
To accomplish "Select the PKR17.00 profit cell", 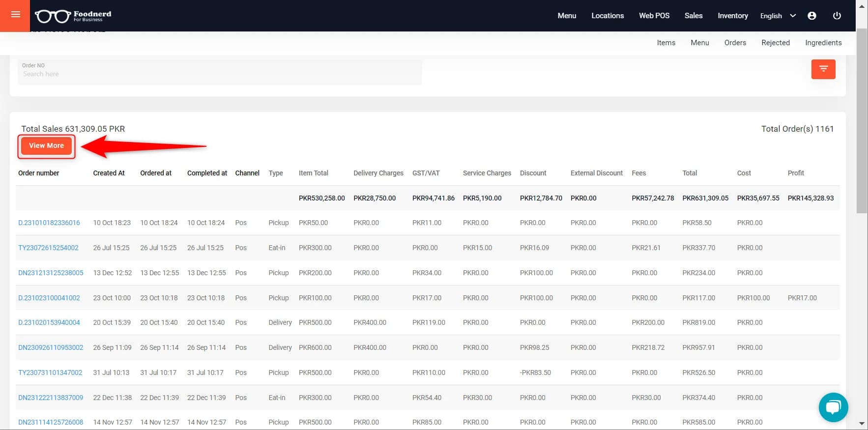I will pyautogui.click(x=802, y=298).
